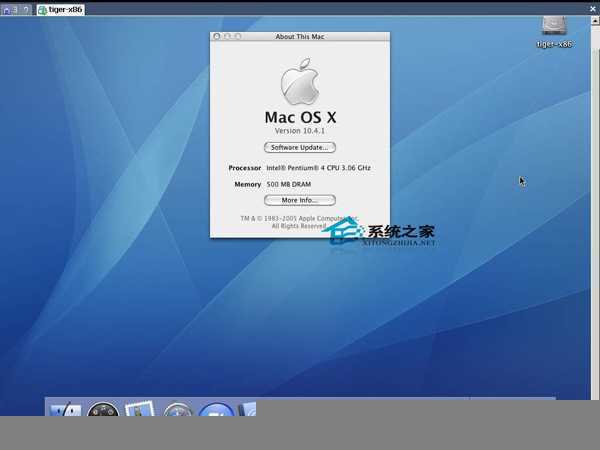The image size is (600, 450).
Task: Click the About This Mac title bar
Action: (300, 36)
